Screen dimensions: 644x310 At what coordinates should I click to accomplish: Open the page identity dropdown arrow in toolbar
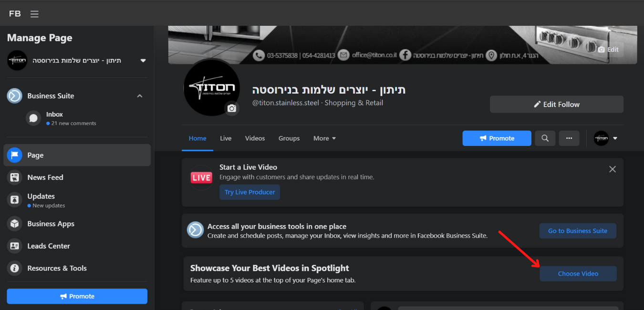[615, 138]
